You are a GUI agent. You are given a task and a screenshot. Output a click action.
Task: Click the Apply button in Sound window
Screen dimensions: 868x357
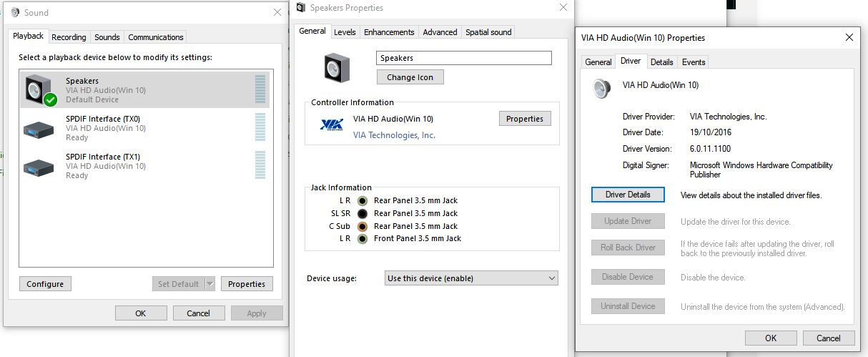pyautogui.click(x=257, y=313)
